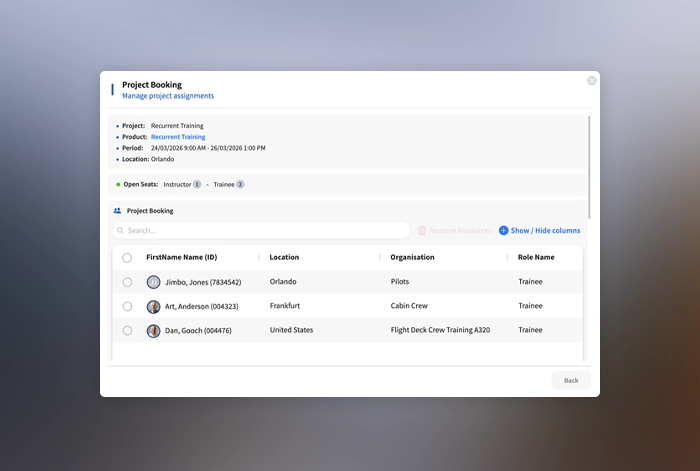The image size is (700, 471).
Task: Click Remove Resources button
Action: point(455,230)
